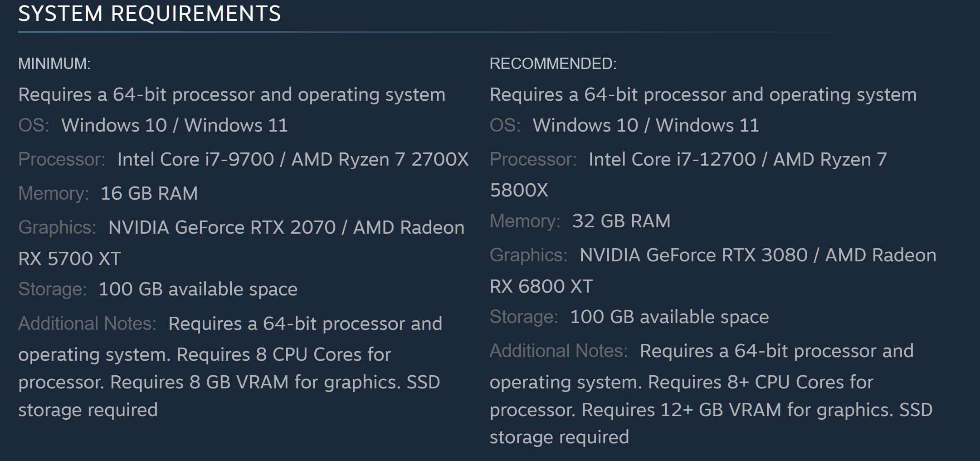Screen dimensions: 980x461
Task: Click the RX 6800 XT text
Action: (x=541, y=286)
